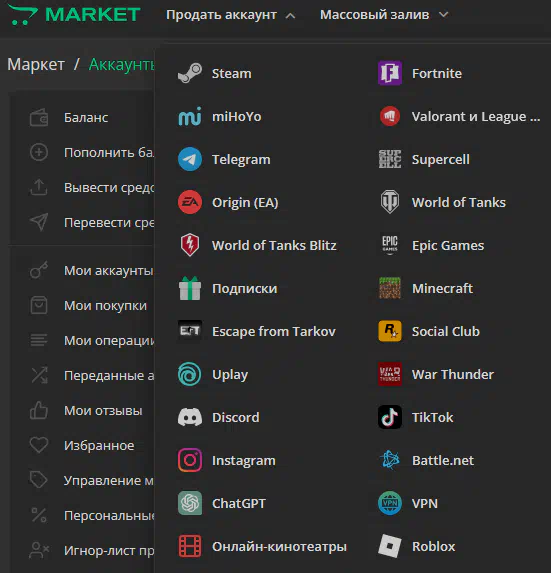Click the ChatGPT icon
This screenshot has width=551, height=573.
(190, 503)
